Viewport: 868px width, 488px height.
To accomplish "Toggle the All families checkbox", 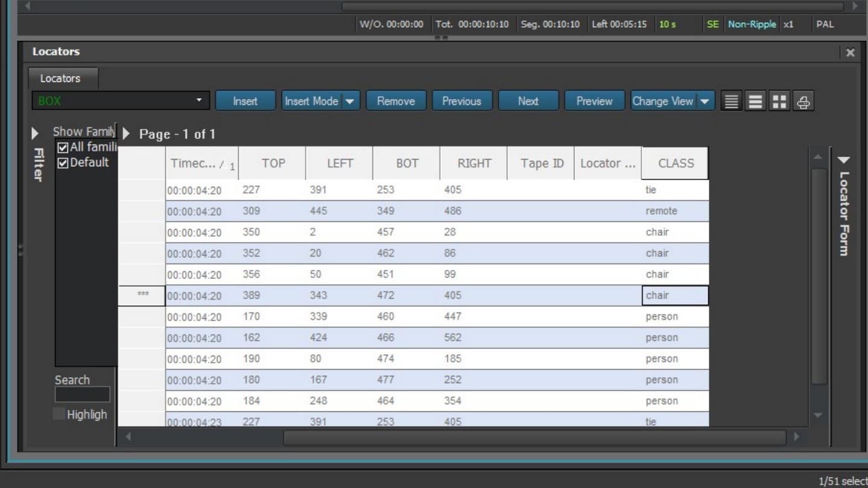I will point(63,148).
